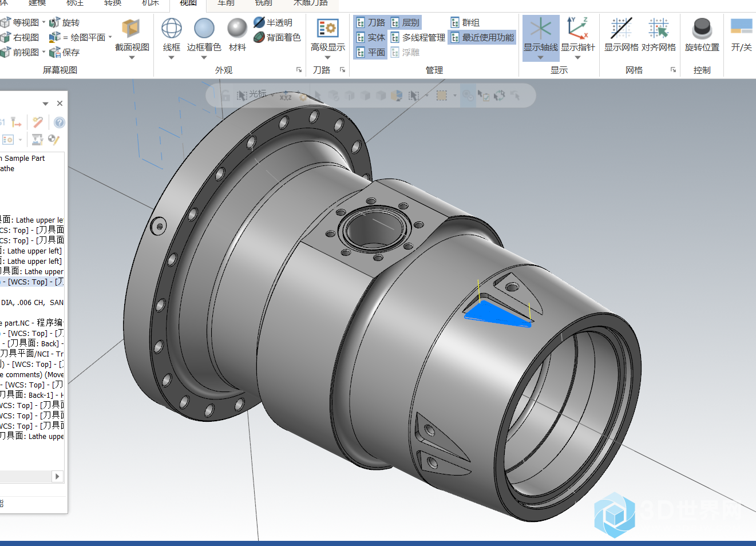Screen dimensions: 756x546
Task: Expand the 绘图平面 dropdown arrow
Action: coord(110,37)
